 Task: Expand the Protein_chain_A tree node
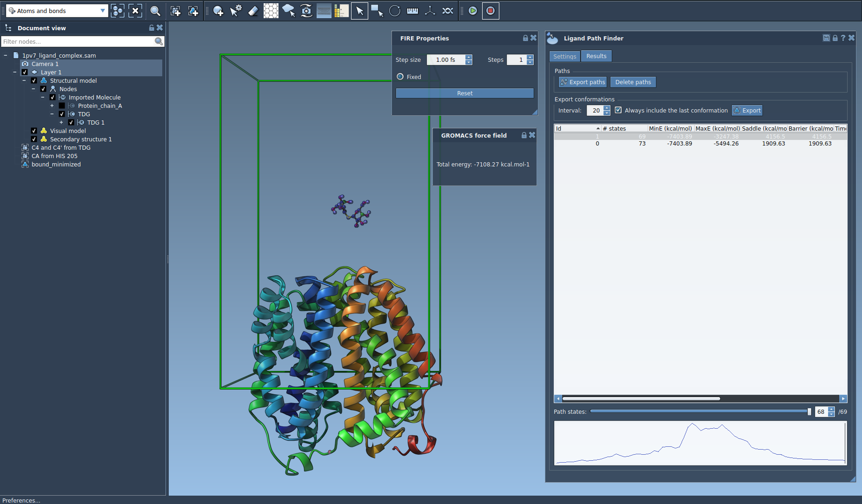(x=52, y=106)
